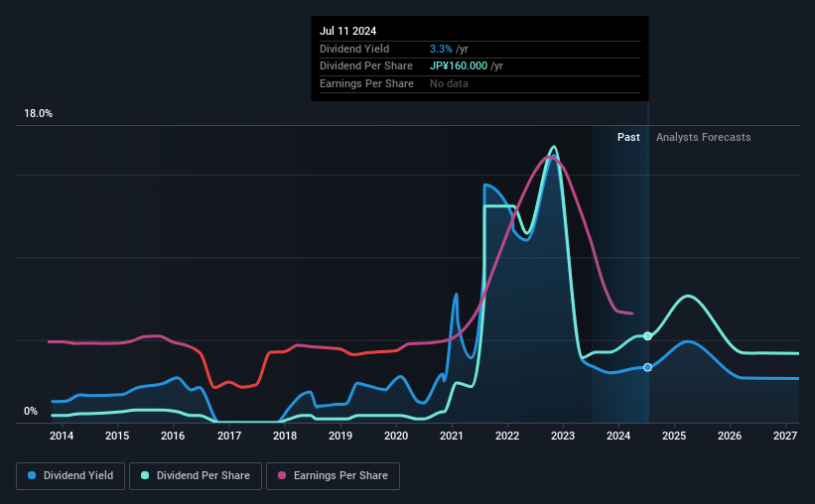Viewport: 815px width, 504px height.
Task: Click the 2026 x-axis label
Action: coord(730,436)
